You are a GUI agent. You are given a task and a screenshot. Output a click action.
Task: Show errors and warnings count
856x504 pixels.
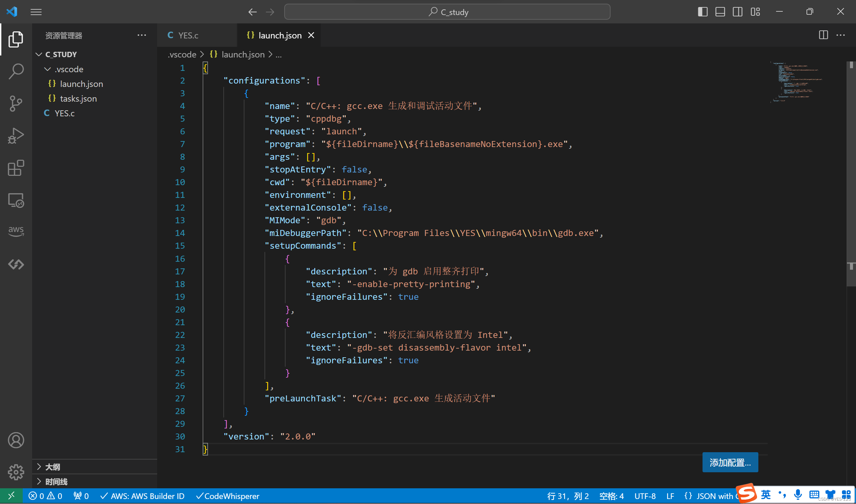45,496
